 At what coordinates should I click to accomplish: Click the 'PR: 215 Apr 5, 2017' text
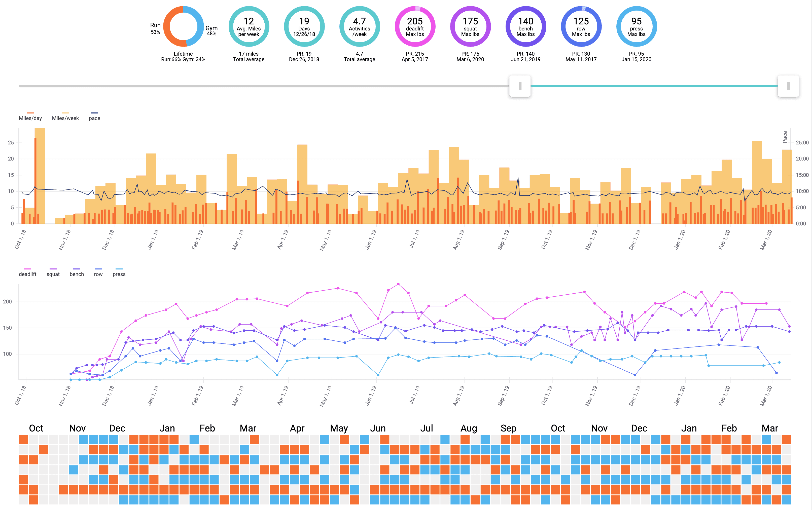[x=415, y=57]
